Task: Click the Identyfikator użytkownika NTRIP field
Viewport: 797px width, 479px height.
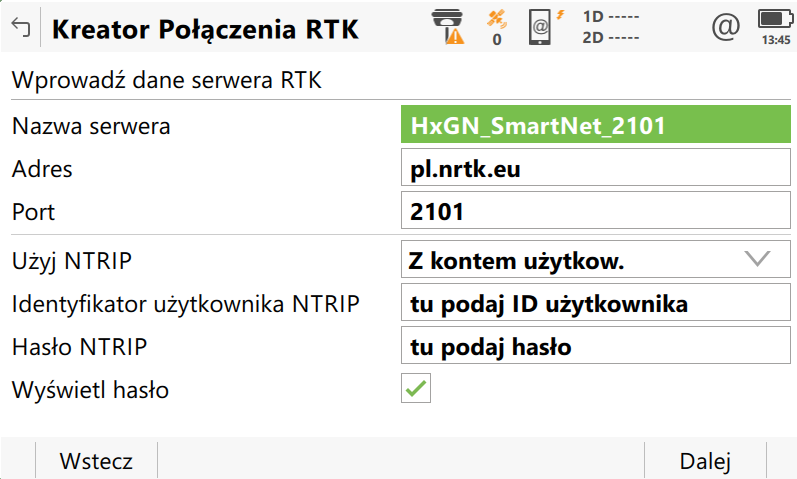Action: tap(596, 303)
